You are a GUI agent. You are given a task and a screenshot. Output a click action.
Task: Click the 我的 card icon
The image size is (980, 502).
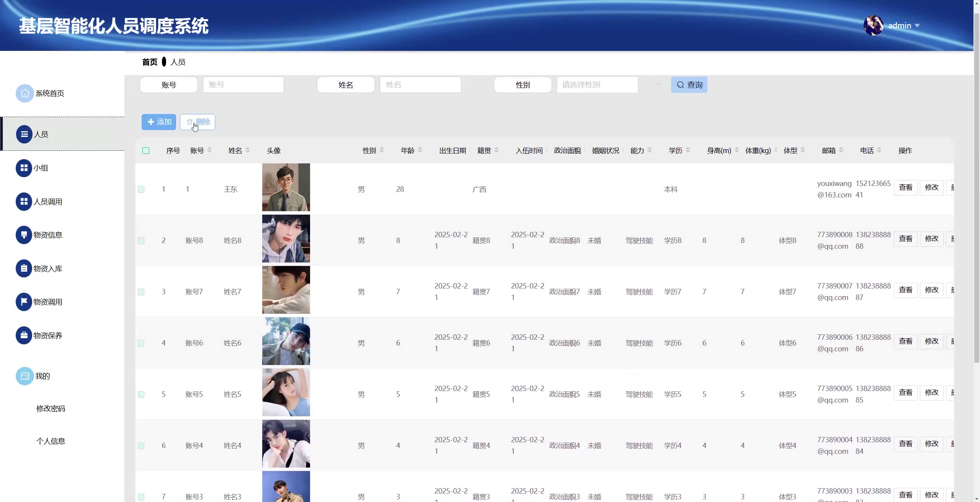point(24,376)
